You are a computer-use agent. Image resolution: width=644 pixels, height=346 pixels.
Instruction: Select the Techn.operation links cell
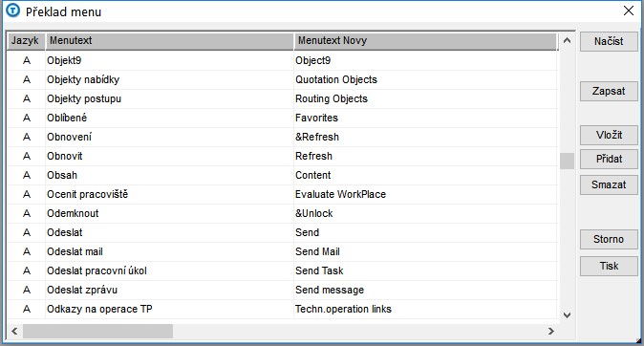(x=425, y=309)
